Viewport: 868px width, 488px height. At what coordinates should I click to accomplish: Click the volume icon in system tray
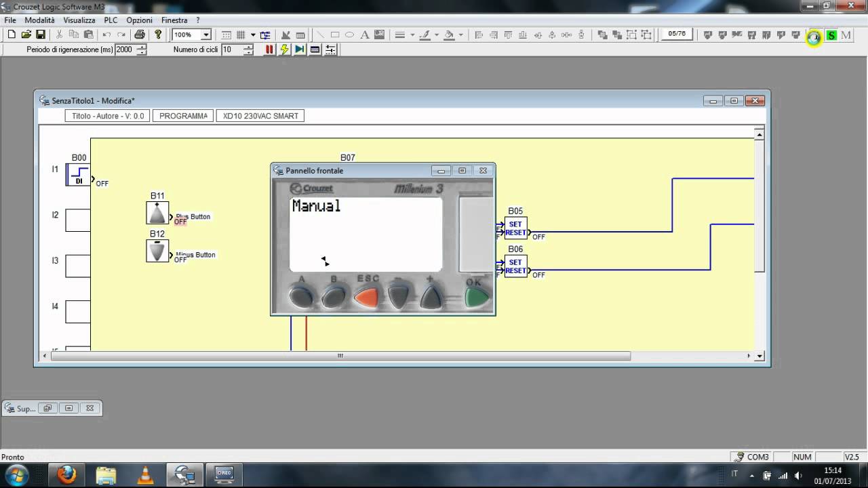tap(797, 475)
